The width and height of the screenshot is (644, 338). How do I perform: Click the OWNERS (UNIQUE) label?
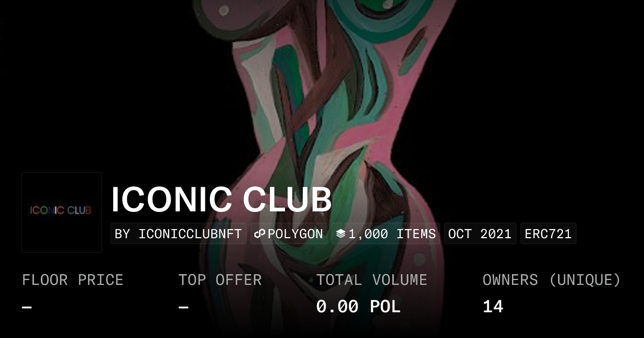(x=552, y=280)
